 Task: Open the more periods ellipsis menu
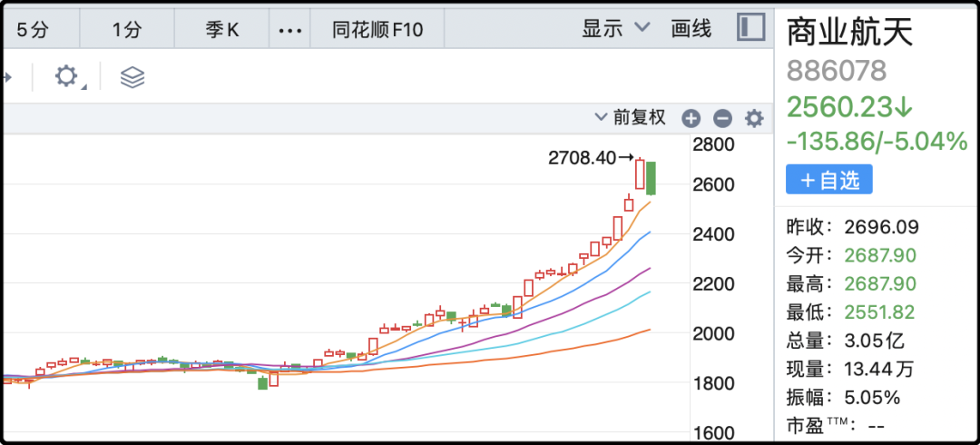(x=289, y=29)
